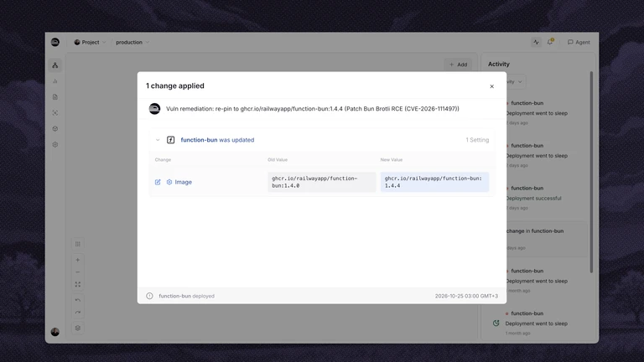This screenshot has width=644, height=362.
Task: Click 'function-bun deployed' status text
Action: click(x=186, y=296)
